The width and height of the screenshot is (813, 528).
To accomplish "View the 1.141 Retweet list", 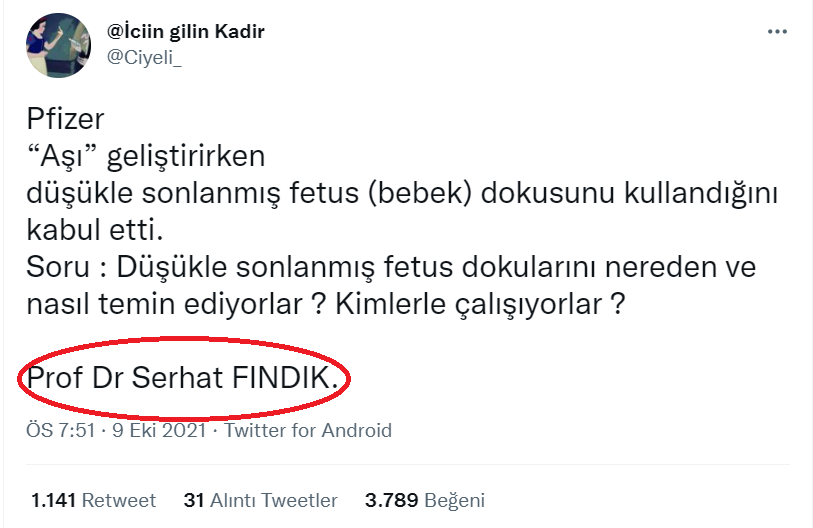I will pos(93,500).
